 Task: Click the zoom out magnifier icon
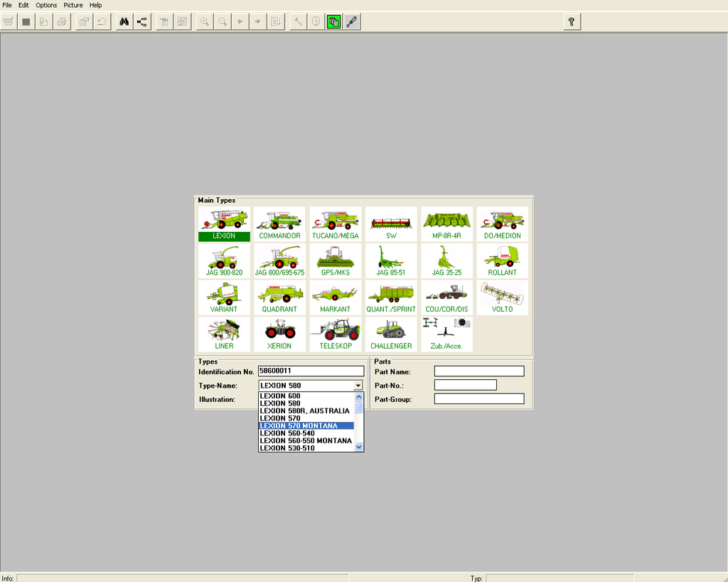pos(223,22)
